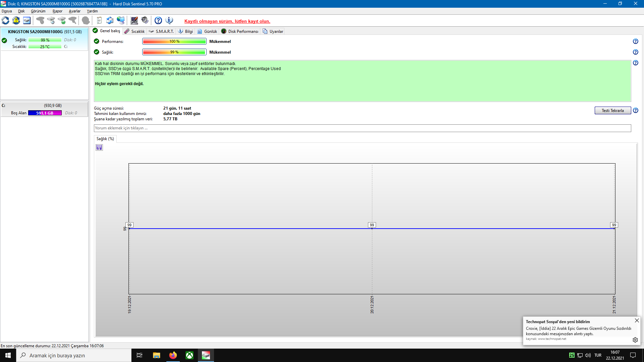The height and width of the screenshot is (362, 644).
Task: Click the blue question mark help toolbar icon
Action: (x=158, y=20)
